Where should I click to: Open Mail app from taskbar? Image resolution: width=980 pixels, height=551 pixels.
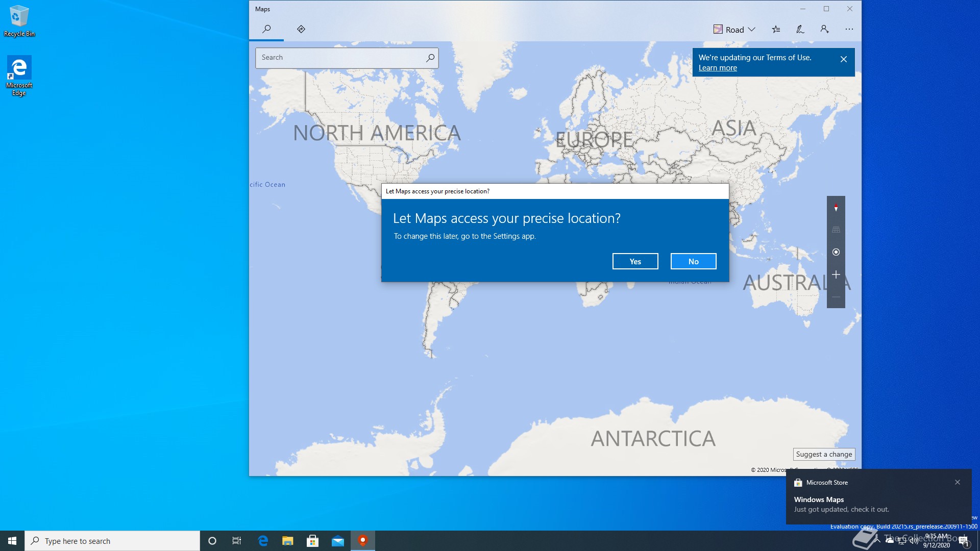338,541
